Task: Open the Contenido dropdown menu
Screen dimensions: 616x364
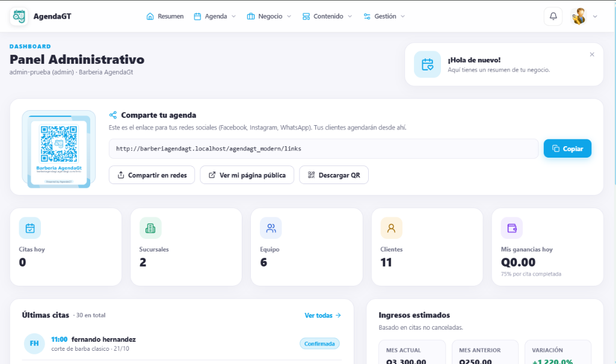Action: pos(327,16)
